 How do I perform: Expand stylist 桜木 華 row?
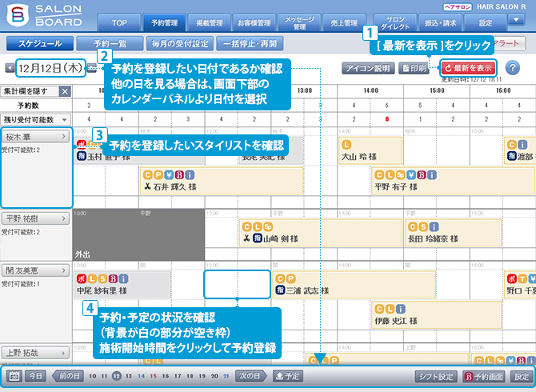tap(35, 137)
